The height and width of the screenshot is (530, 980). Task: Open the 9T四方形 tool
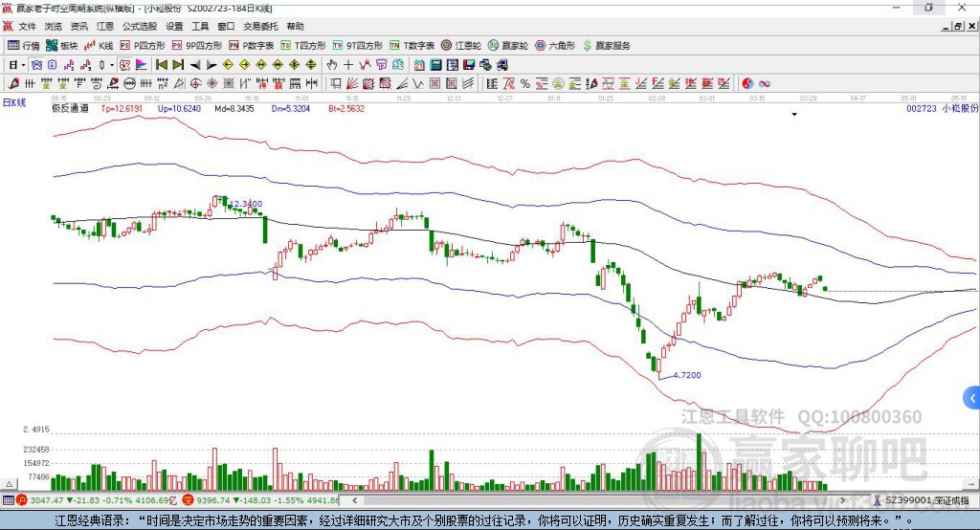pos(358,46)
